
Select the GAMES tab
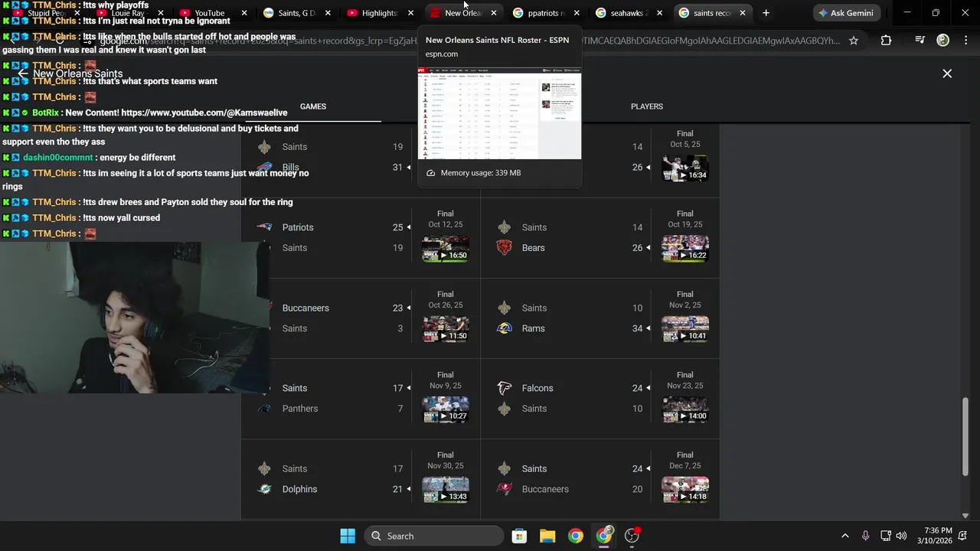click(x=313, y=106)
